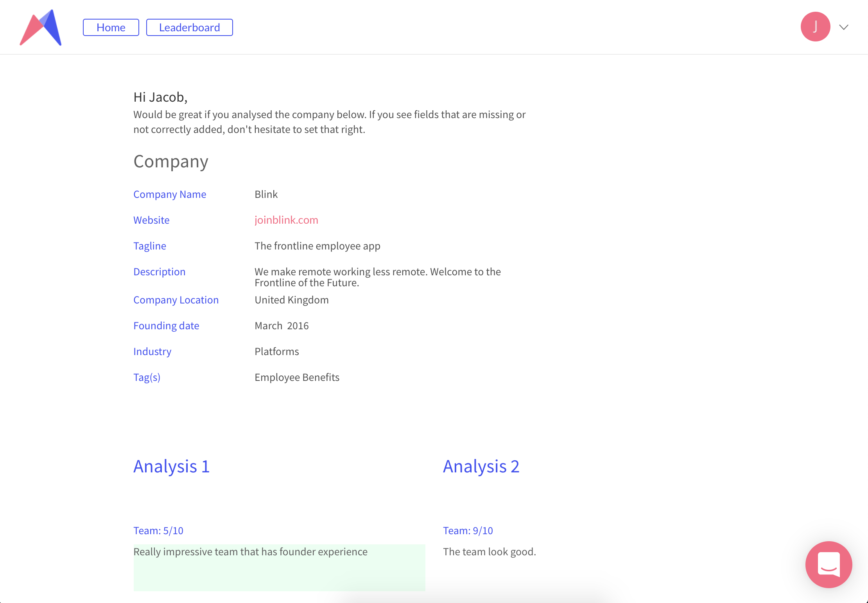
Task: Open the chat support widget
Action: coord(829,564)
